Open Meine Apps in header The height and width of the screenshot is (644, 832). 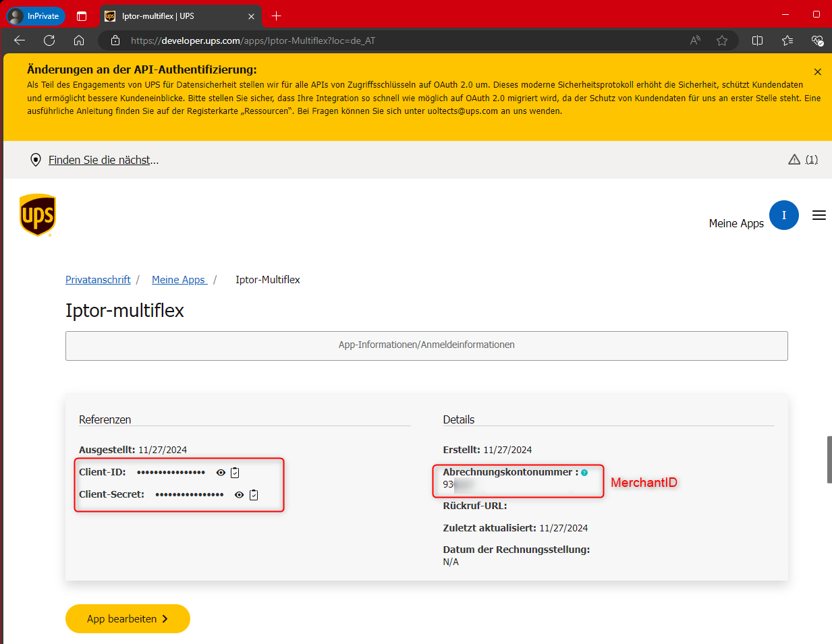736,223
